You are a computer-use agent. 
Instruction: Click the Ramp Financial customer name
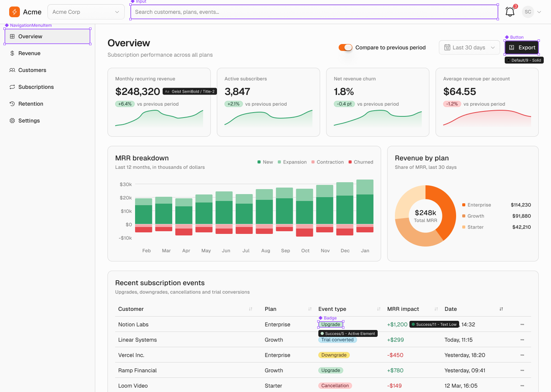tap(137, 371)
